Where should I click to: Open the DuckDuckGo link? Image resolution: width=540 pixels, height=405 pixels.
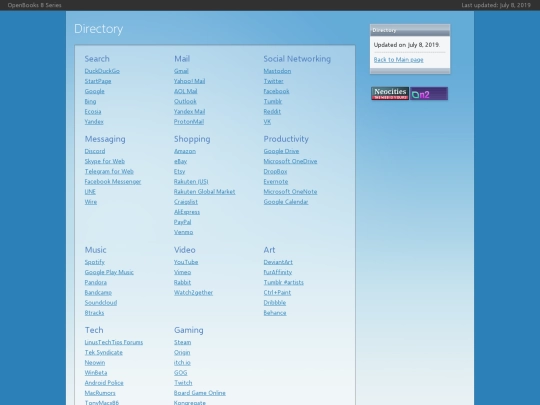pos(102,71)
